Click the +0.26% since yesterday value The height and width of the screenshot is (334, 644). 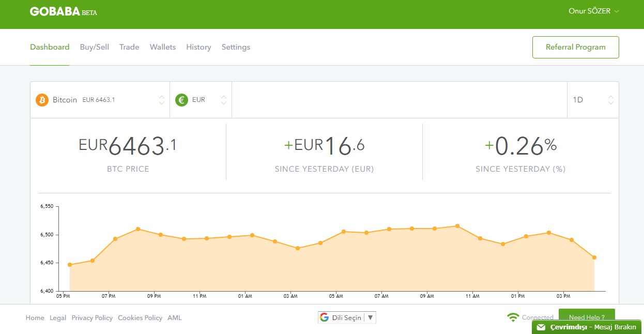point(520,146)
